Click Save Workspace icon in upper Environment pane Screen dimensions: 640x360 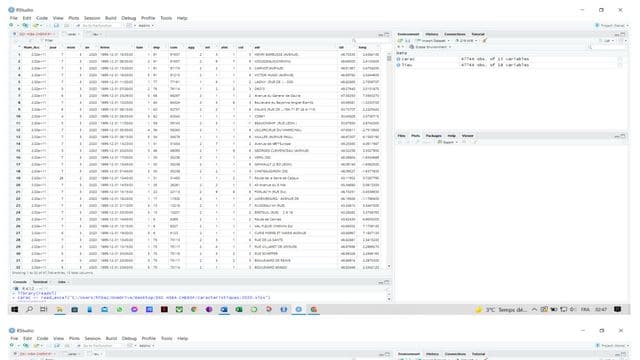[x=407, y=40]
